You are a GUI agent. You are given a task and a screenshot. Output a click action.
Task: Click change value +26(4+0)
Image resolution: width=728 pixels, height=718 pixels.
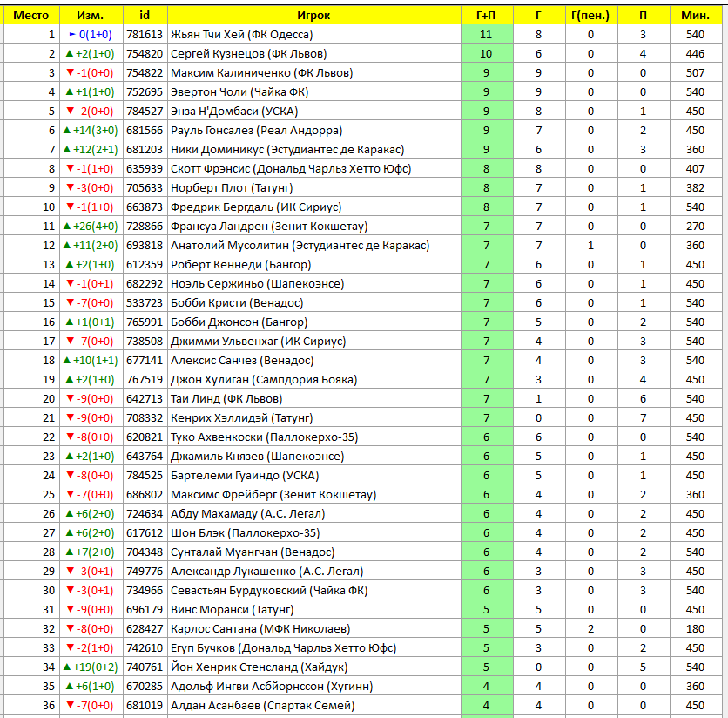[91, 227]
